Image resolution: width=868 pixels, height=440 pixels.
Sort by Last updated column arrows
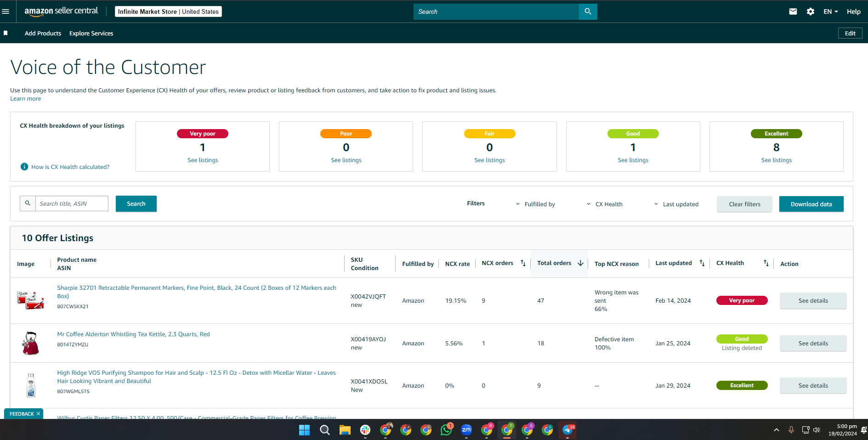(702, 263)
